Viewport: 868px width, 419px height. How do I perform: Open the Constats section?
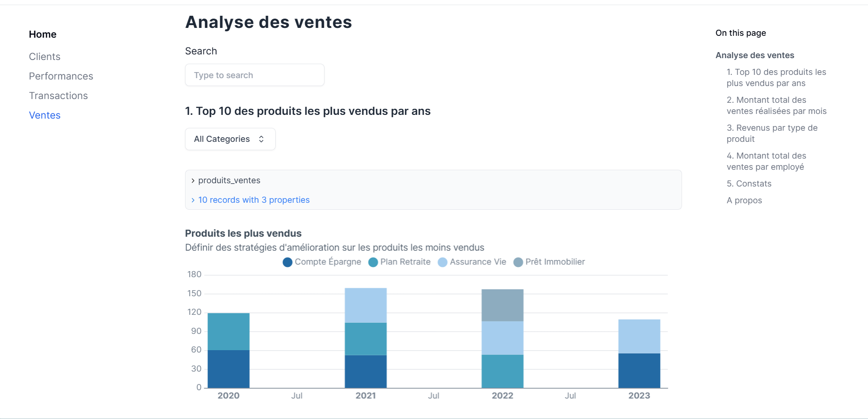pyautogui.click(x=749, y=183)
